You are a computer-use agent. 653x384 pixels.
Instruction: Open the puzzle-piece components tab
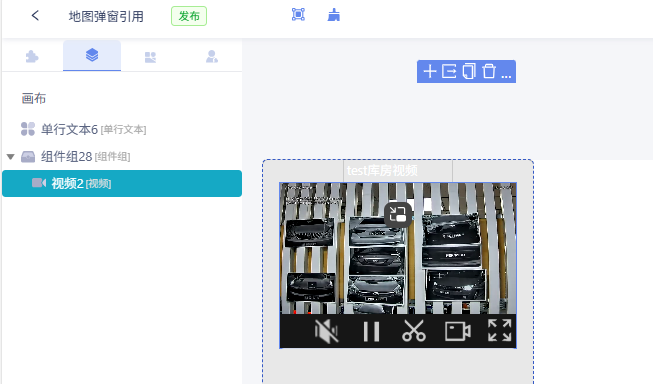pos(32,56)
